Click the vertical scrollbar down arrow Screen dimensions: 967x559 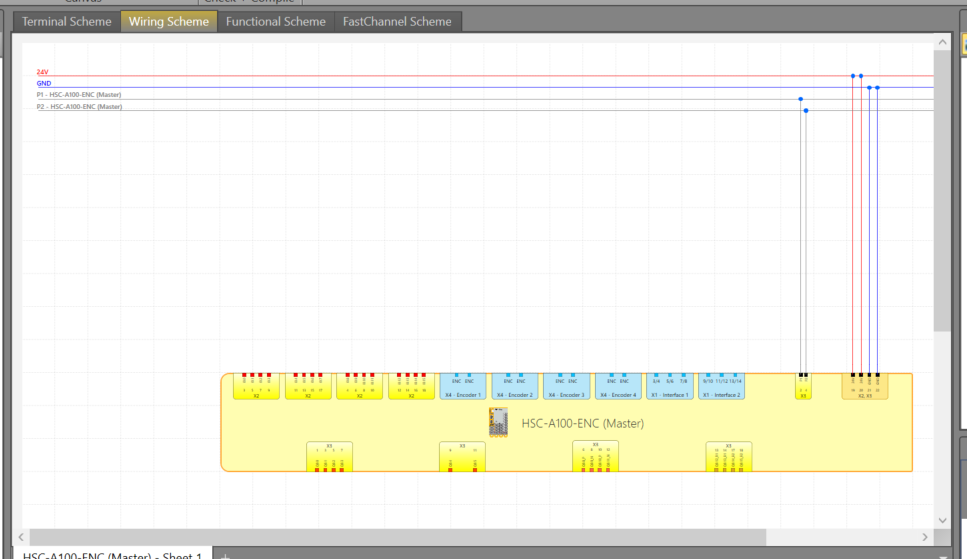tap(942, 520)
